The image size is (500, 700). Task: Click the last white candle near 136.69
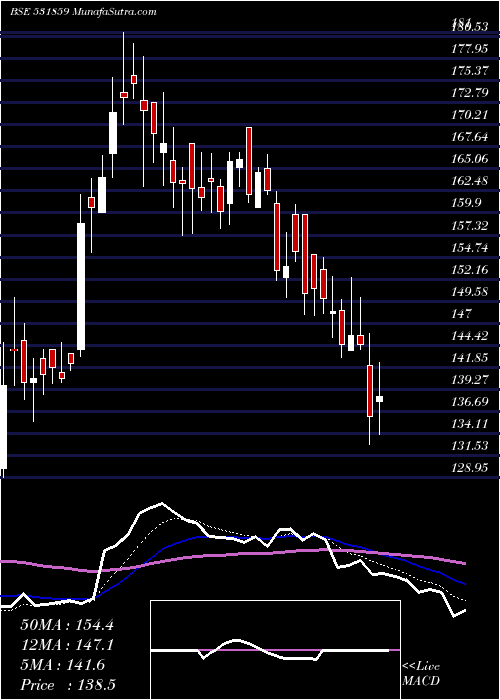click(379, 399)
